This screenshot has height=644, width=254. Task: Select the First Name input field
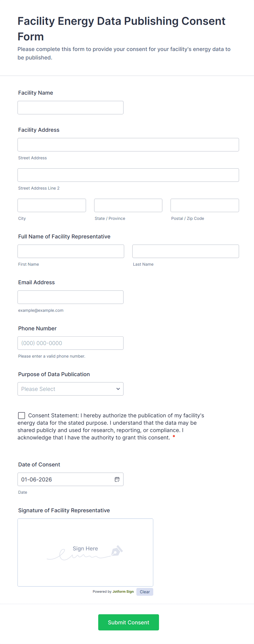pos(71,251)
